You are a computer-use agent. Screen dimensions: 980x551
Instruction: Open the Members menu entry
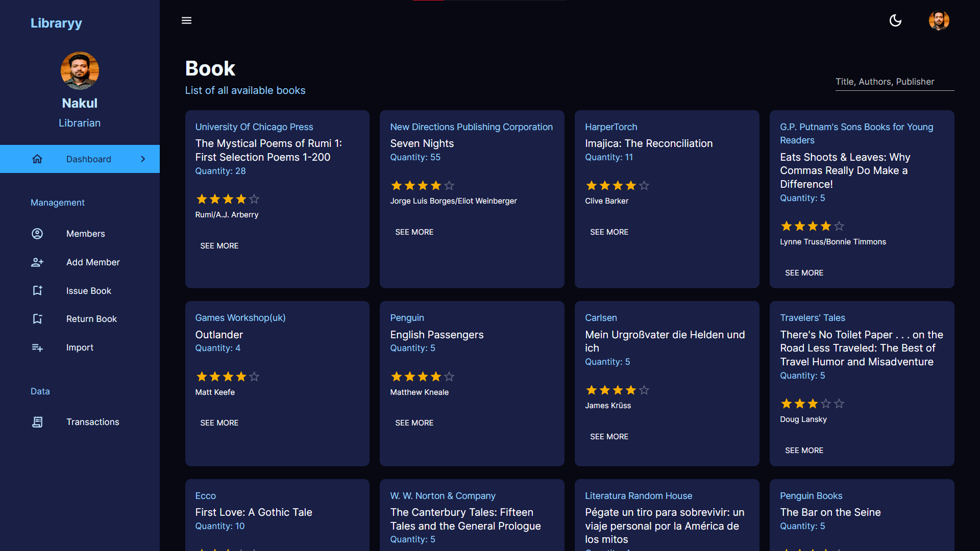point(85,234)
